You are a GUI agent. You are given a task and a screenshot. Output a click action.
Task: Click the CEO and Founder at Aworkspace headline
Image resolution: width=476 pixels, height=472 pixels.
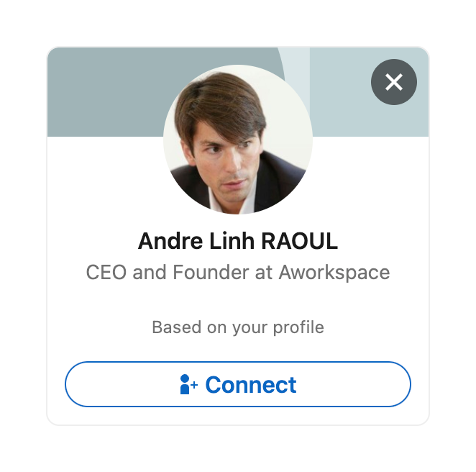pos(237,273)
